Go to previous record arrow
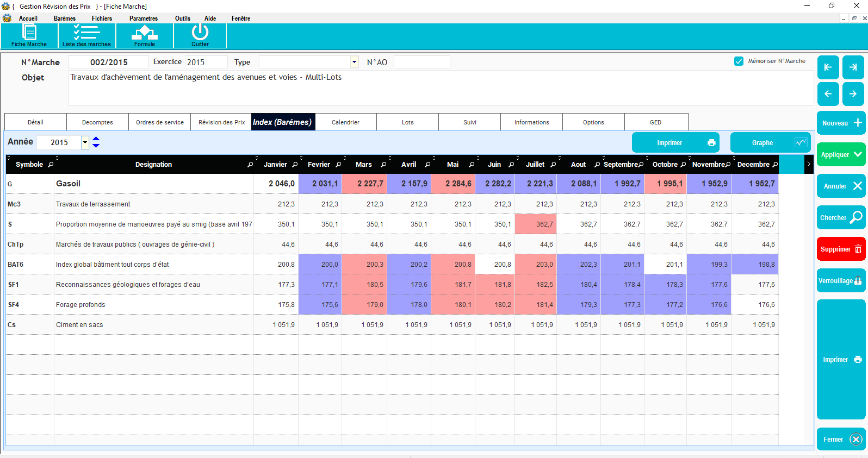868x458 pixels. pos(828,94)
